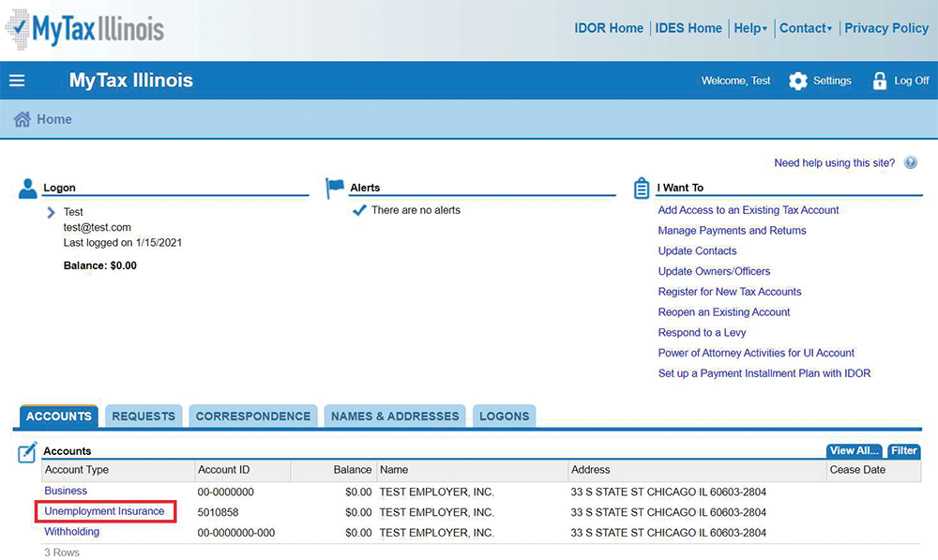
Task: Click the Log Off padlock icon
Action: pyautogui.click(x=880, y=81)
